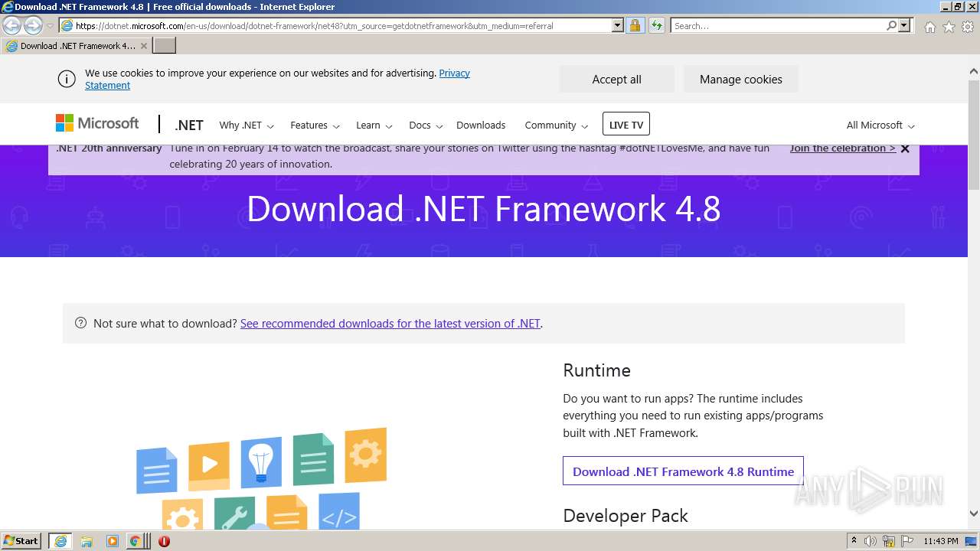This screenshot has height=551, width=980.
Task: Dismiss the 20th anniversary banner
Action: tap(905, 148)
